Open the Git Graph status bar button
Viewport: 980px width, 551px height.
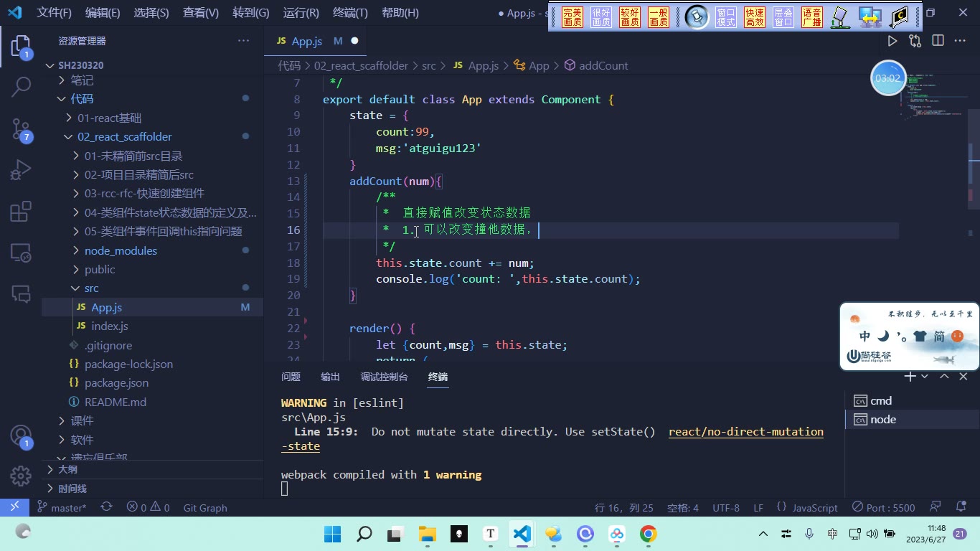click(x=205, y=507)
